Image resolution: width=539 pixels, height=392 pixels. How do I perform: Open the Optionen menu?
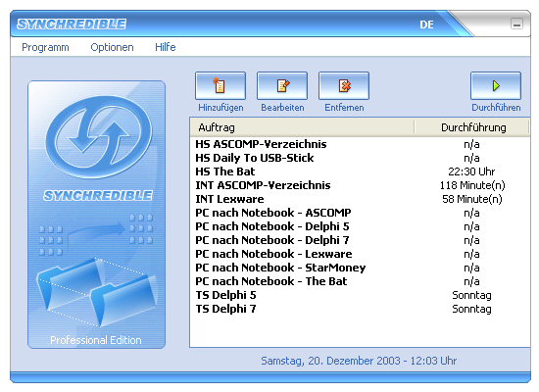(x=112, y=47)
